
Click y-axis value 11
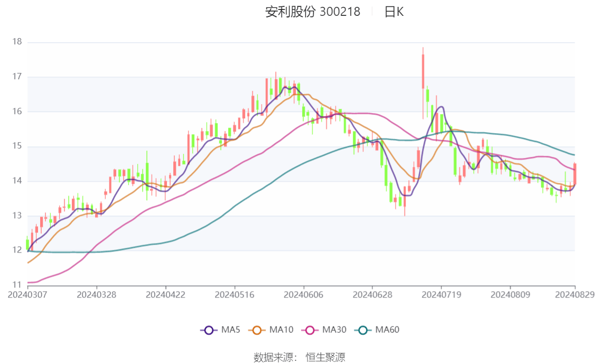pos(17,285)
